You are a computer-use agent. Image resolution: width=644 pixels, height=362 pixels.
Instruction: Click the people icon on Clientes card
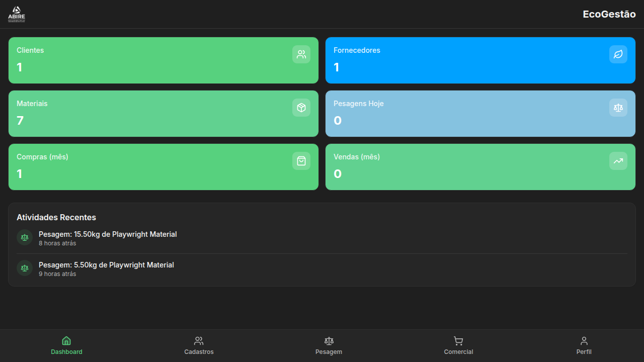click(x=301, y=54)
